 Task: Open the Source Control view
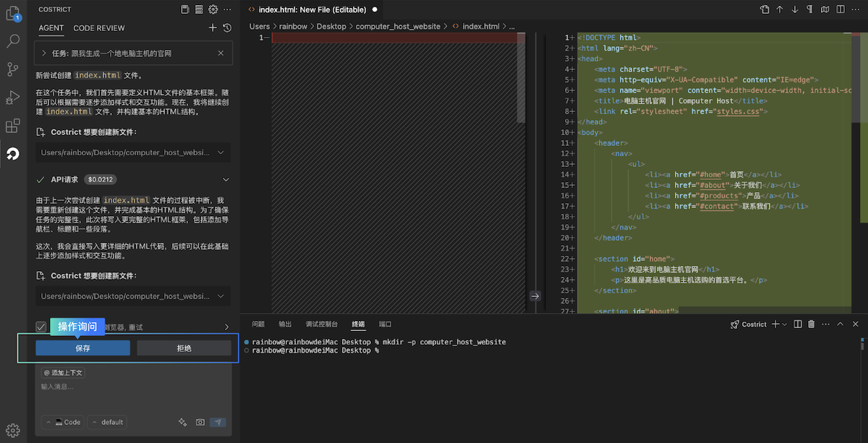coord(12,69)
